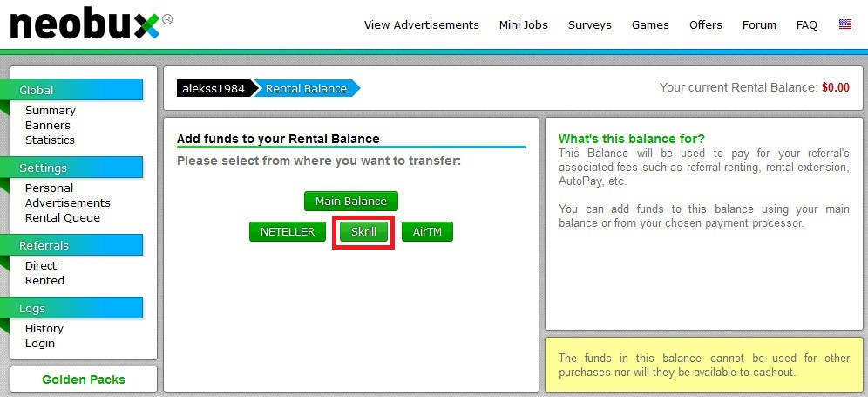
Task: Click the Golden Packs link
Action: point(84,380)
